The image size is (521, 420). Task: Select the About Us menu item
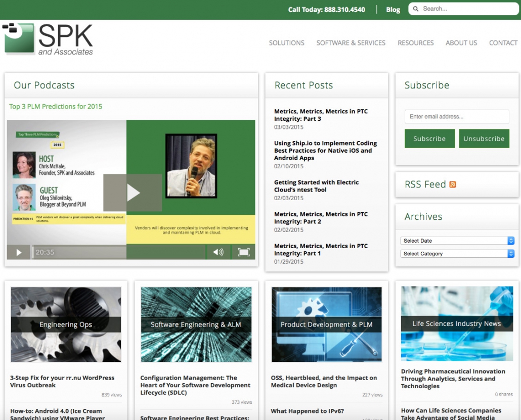(461, 43)
